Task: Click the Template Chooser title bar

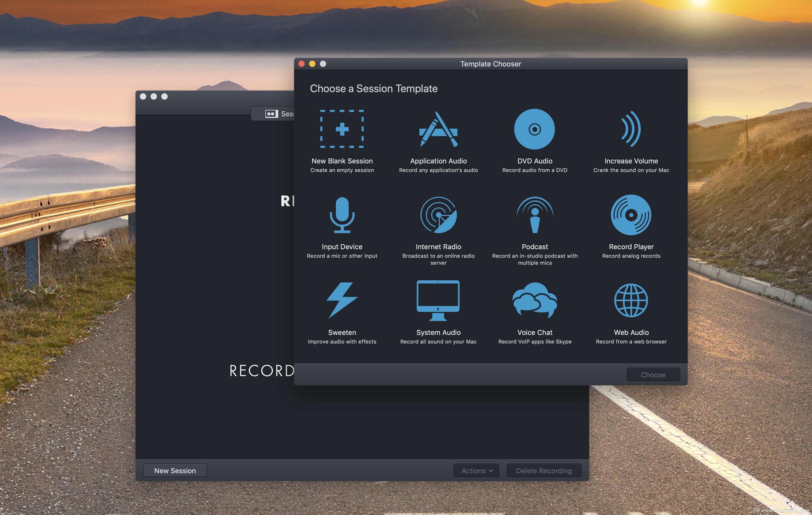Action: click(x=491, y=64)
